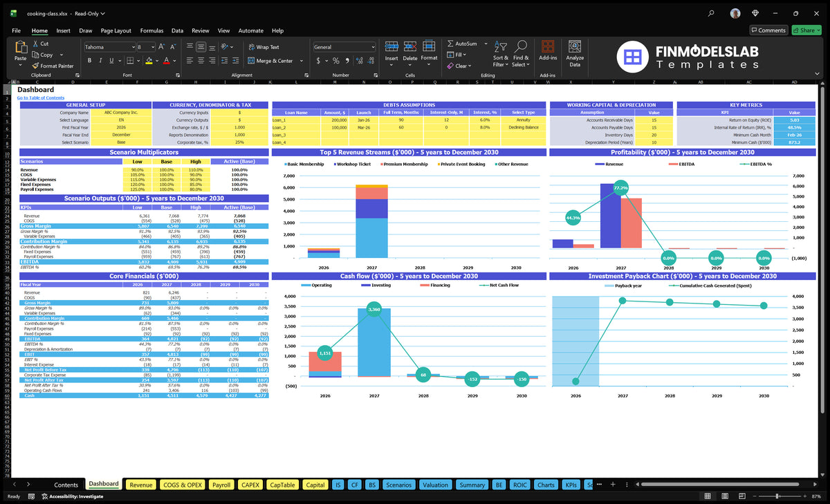Open Insert cells menu
Screen dimensions: 830x504
[x=391, y=53]
